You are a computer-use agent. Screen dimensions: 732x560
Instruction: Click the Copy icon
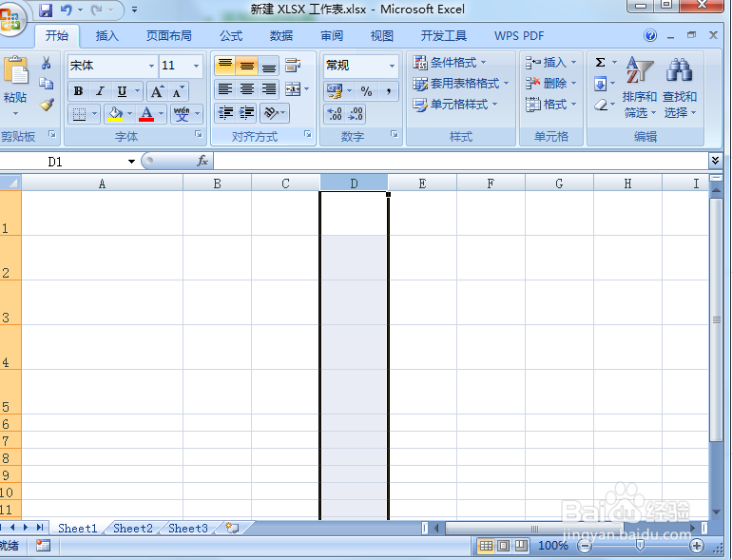click(46, 83)
